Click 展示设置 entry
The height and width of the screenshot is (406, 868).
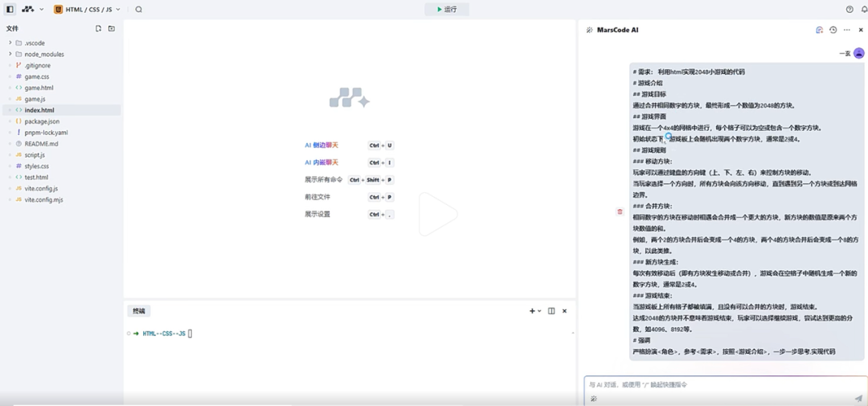coord(317,214)
